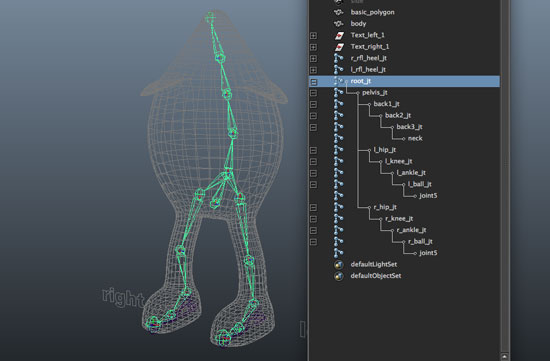
Task: Click the joint icon for r_rfl_heel_jt
Action: coord(338,58)
